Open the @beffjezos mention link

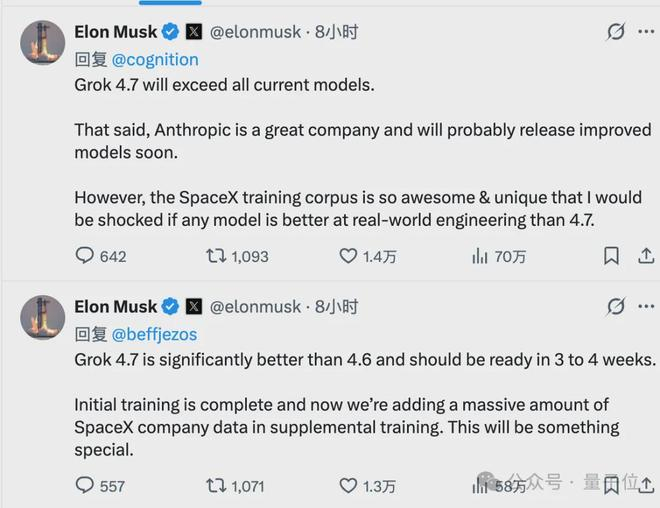[154, 335]
